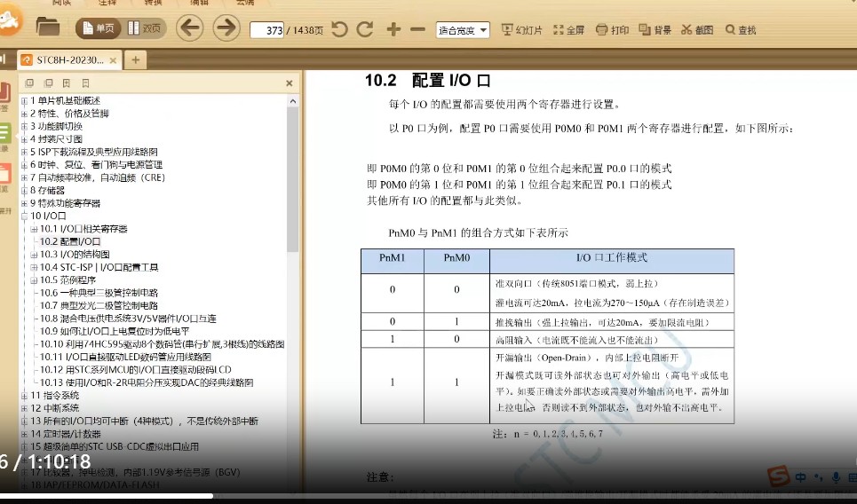Screen dimensions: 857x504
Task: Open the orange thumbnail sidebar icon
Action: tap(4, 174)
